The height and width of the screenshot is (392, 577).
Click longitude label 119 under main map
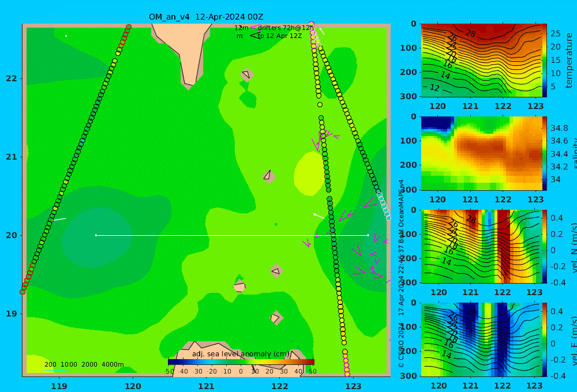[59, 386]
